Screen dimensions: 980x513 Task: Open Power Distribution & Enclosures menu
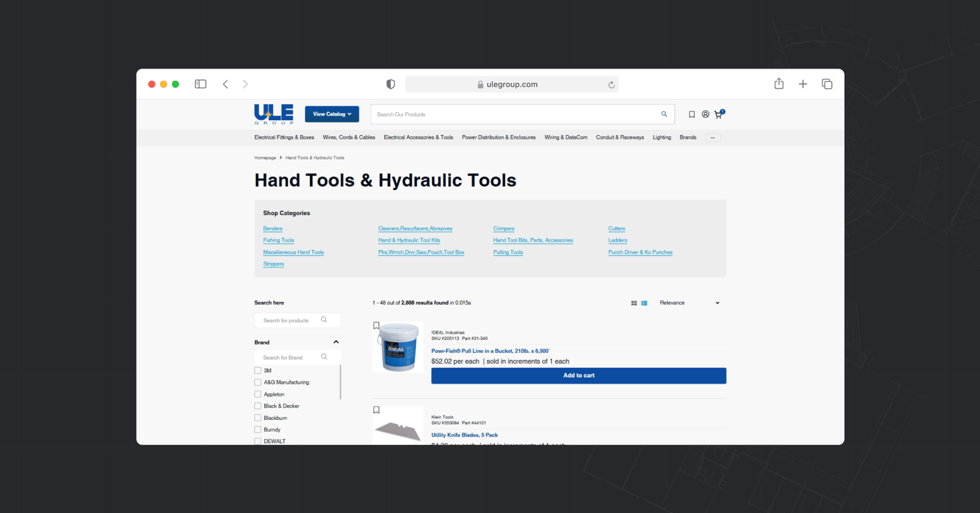click(499, 137)
